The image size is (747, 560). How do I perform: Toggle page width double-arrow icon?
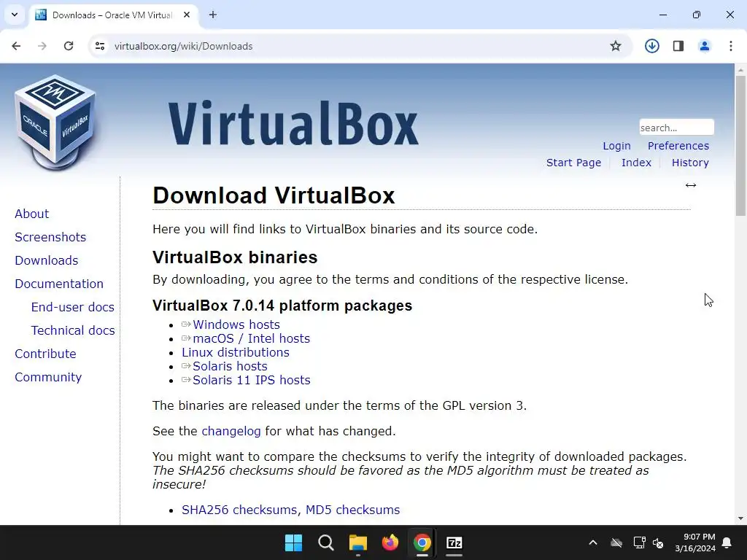[691, 185]
